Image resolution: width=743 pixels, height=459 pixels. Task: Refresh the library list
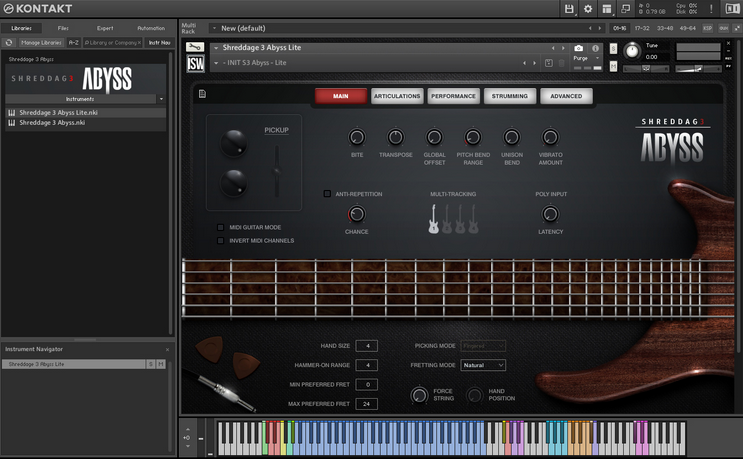coord(9,43)
